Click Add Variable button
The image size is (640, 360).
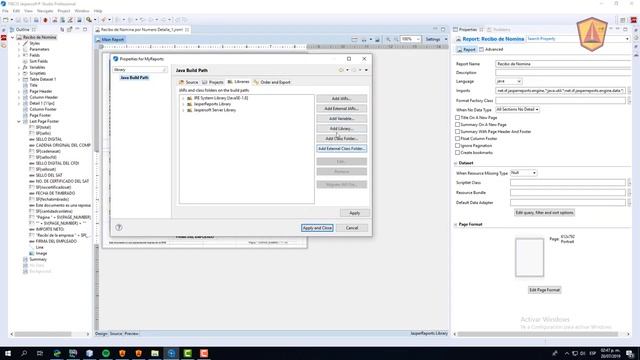coord(341,118)
